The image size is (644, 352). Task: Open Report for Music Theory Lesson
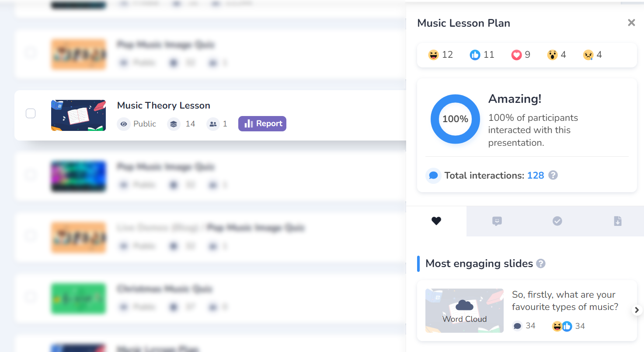pyautogui.click(x=262, y=123)
